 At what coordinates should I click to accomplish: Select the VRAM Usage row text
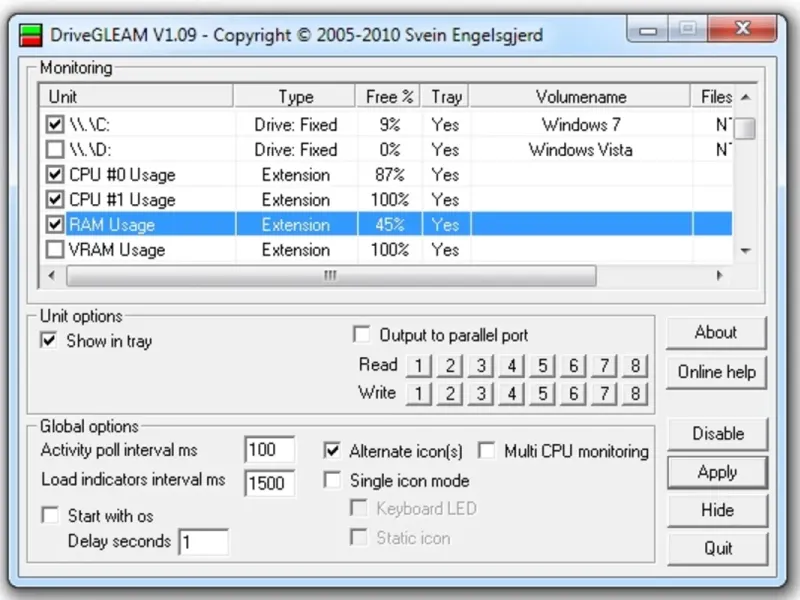[x=117, y=250]
